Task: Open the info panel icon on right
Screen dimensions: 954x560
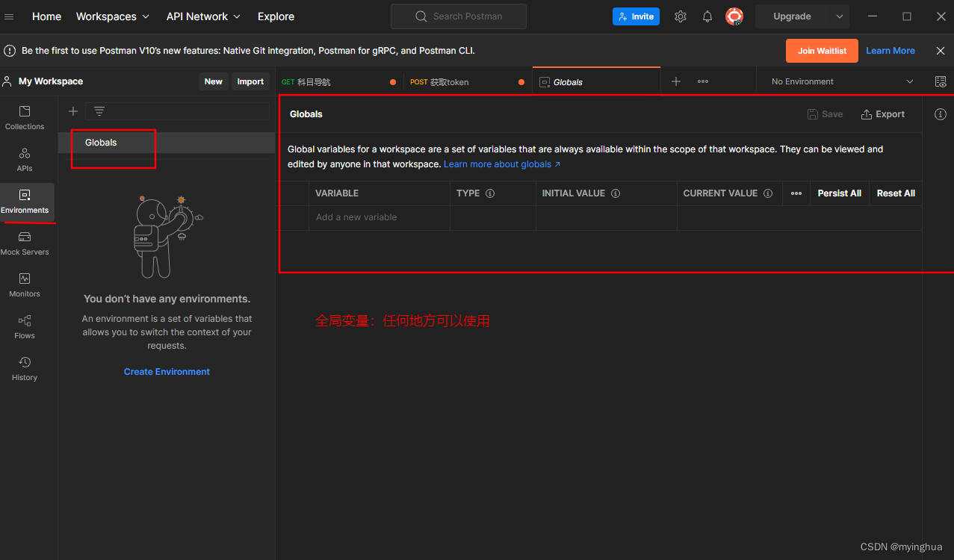Action: click(x=941, y=114)
